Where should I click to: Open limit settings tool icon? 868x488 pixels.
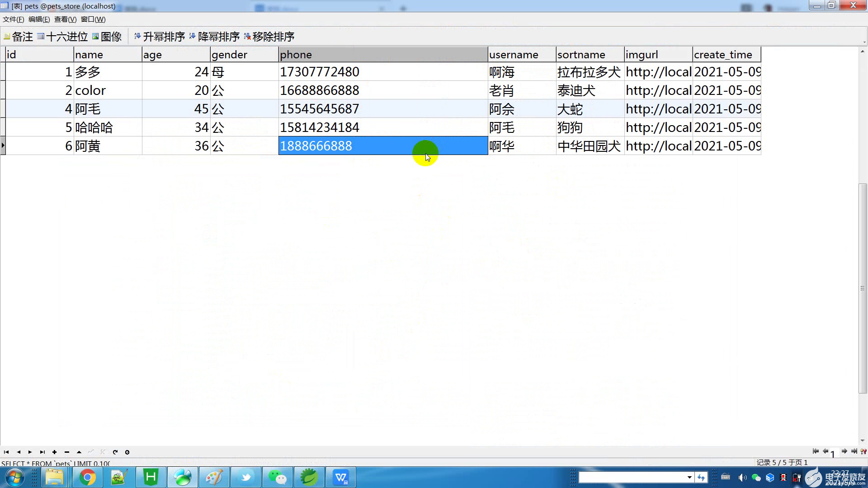[863, 451]
